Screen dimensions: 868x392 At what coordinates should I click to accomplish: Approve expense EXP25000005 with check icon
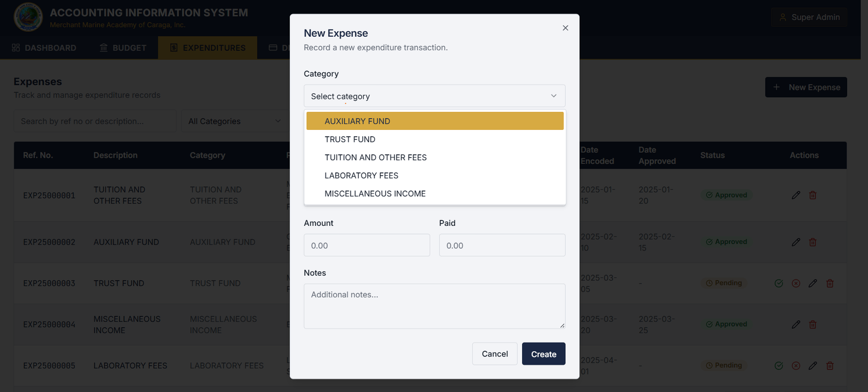tap(779, 365)
